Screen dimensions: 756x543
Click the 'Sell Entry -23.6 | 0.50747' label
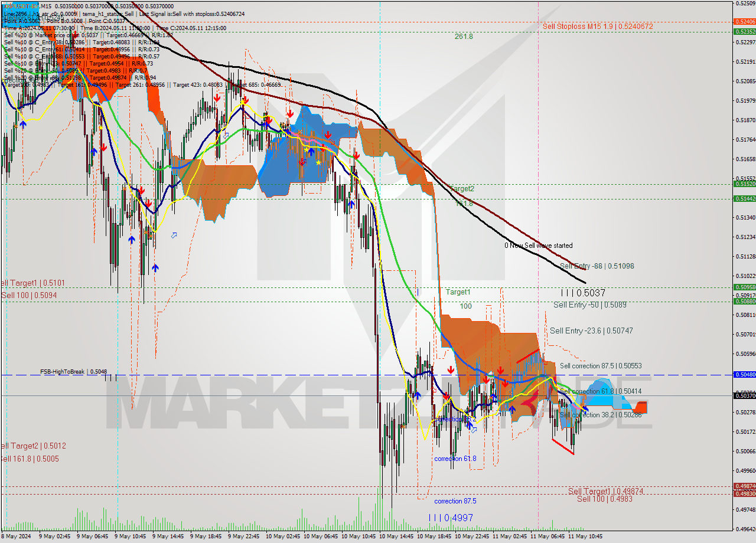[591, 331]
